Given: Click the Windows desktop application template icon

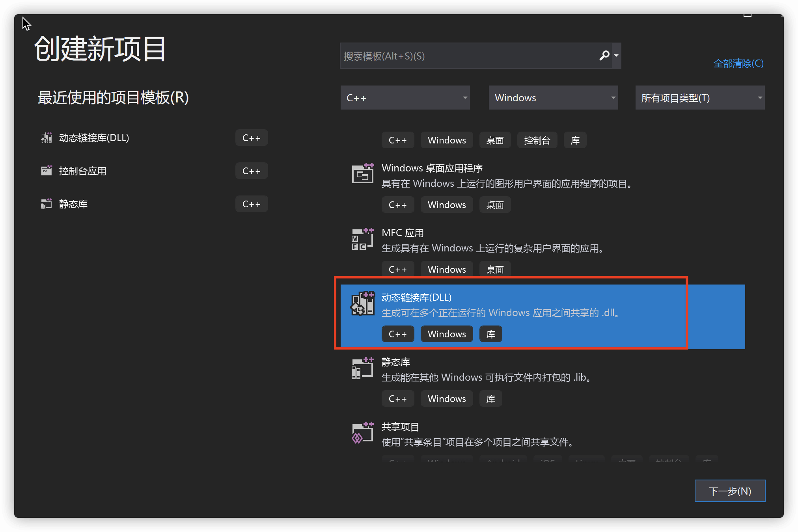Looking at the screenshot, I should tap(362, 173).
